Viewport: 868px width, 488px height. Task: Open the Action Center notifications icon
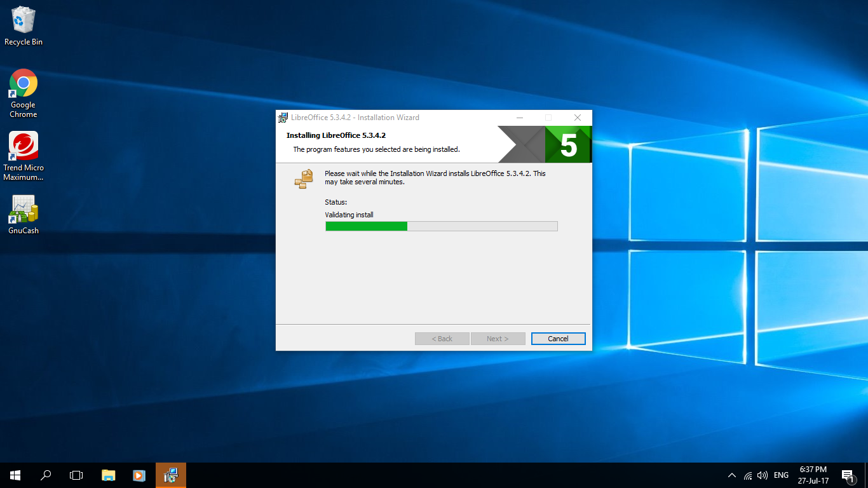[848, 475]
